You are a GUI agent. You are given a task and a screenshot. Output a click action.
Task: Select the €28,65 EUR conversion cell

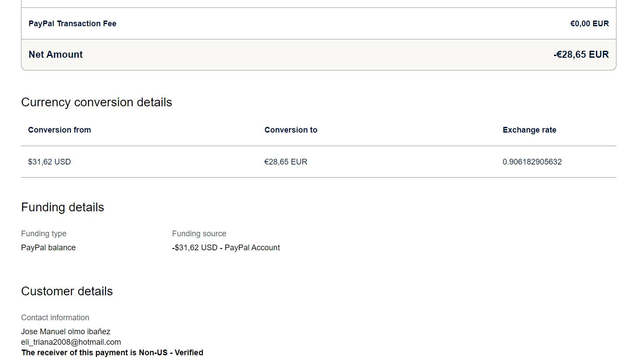point(286,162)
